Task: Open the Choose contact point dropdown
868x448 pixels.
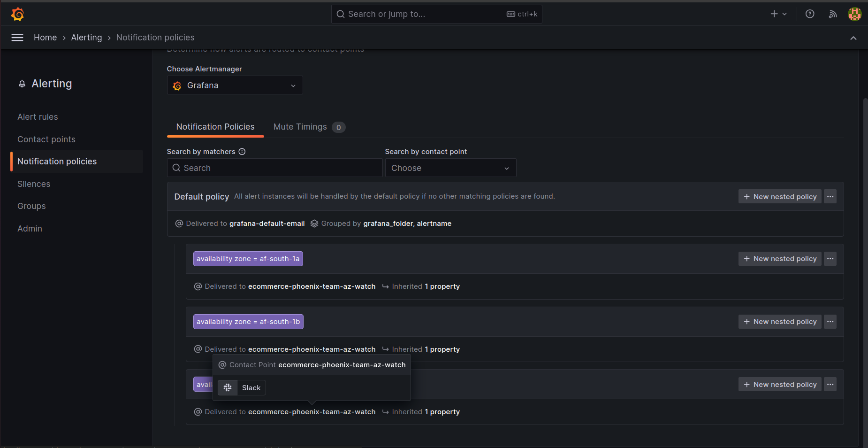Action: [x=450, y=168]
